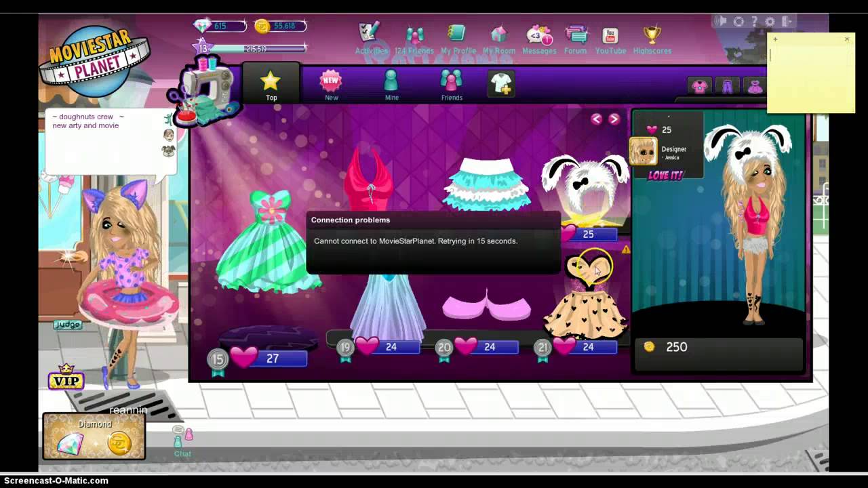Select the red halter top design

coord(370,178)
